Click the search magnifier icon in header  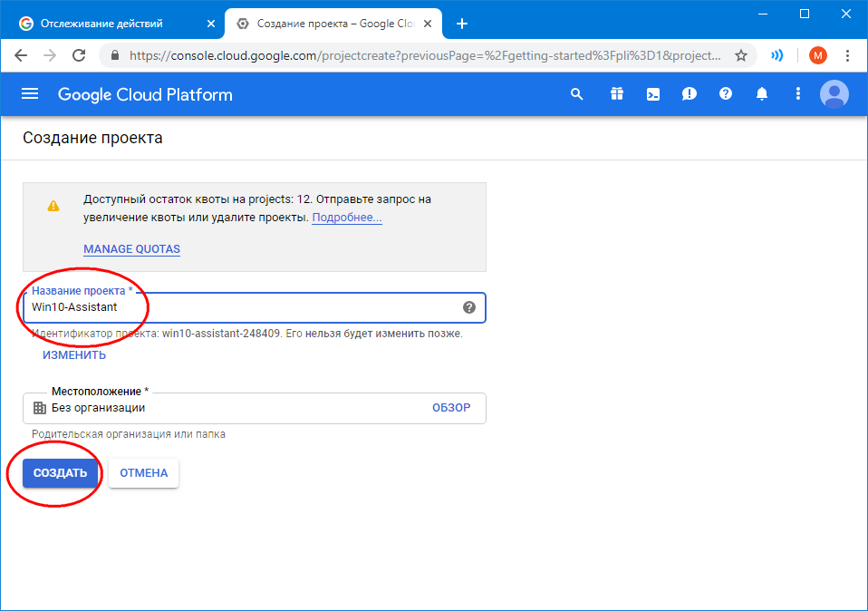point(577,94)
